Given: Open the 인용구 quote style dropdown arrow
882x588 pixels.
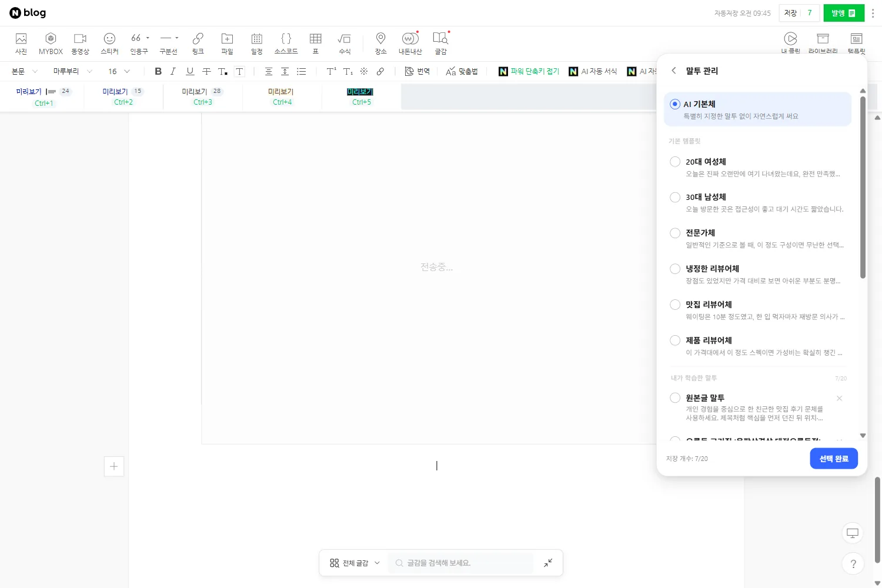Looking at the screenshot, I should coord(148,38).
